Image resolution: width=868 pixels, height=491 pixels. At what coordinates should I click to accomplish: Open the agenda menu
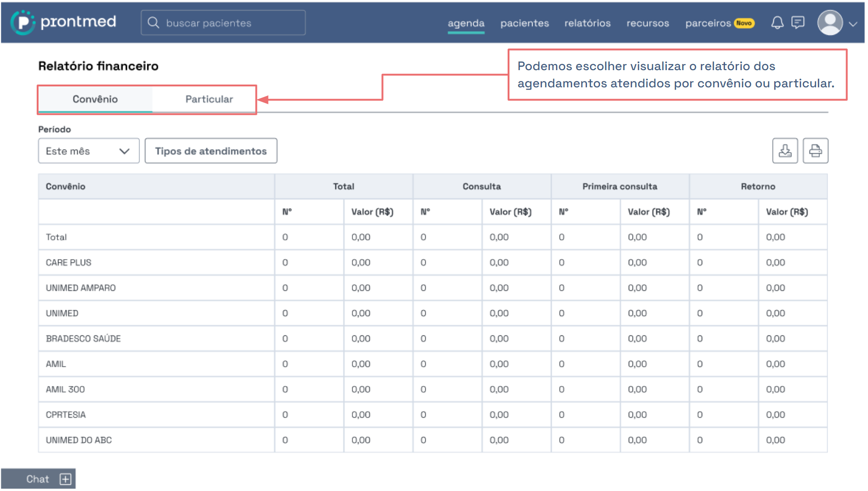click(x=466, y=23)
